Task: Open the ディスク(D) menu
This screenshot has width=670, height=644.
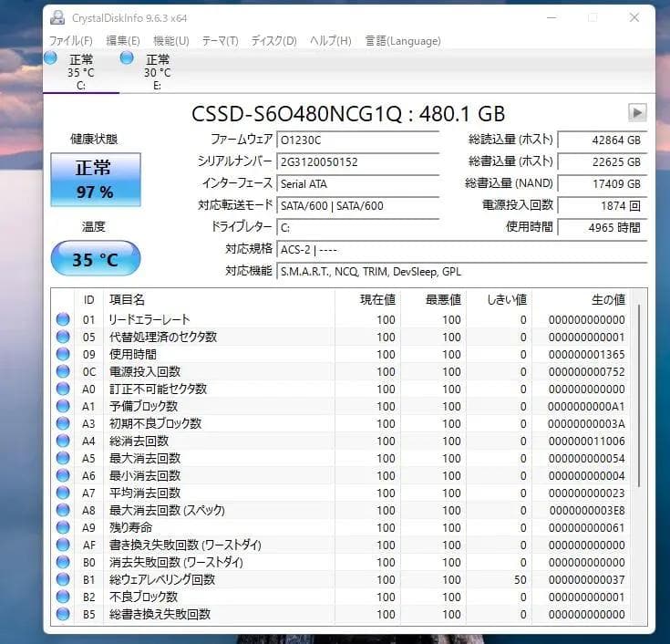Action: tap(273, 41)
